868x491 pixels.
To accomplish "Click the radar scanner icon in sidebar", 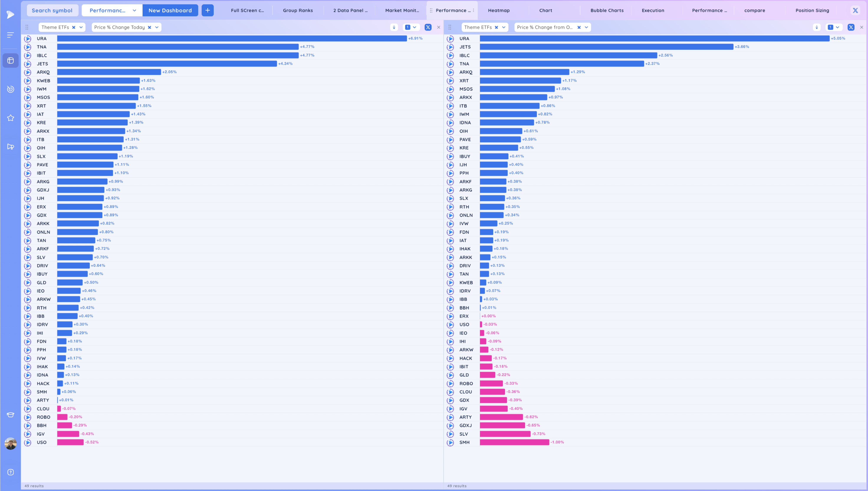I will coord(10,89).
